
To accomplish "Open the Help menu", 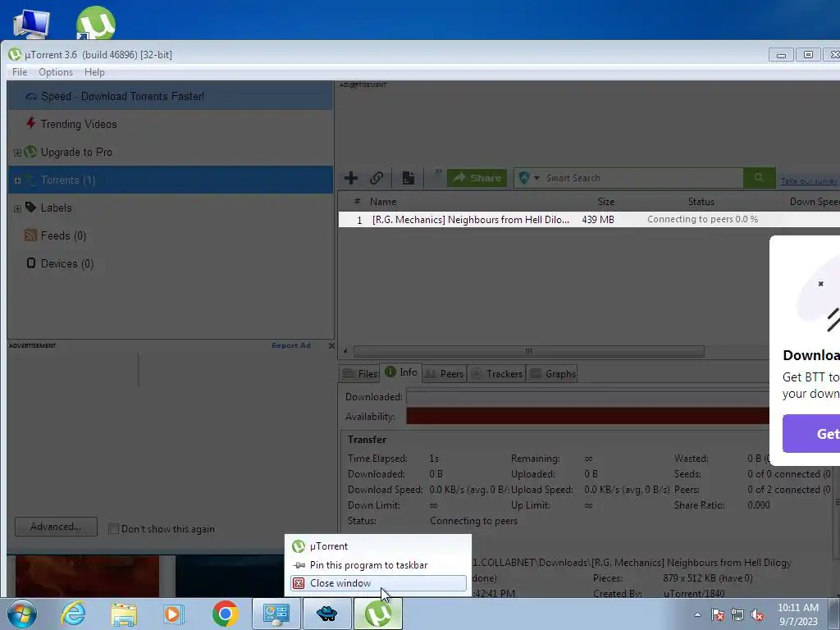I will [94, 72].
